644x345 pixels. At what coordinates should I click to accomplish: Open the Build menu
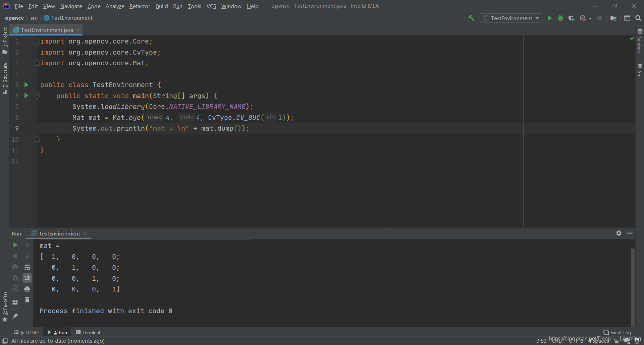point(162,6)
